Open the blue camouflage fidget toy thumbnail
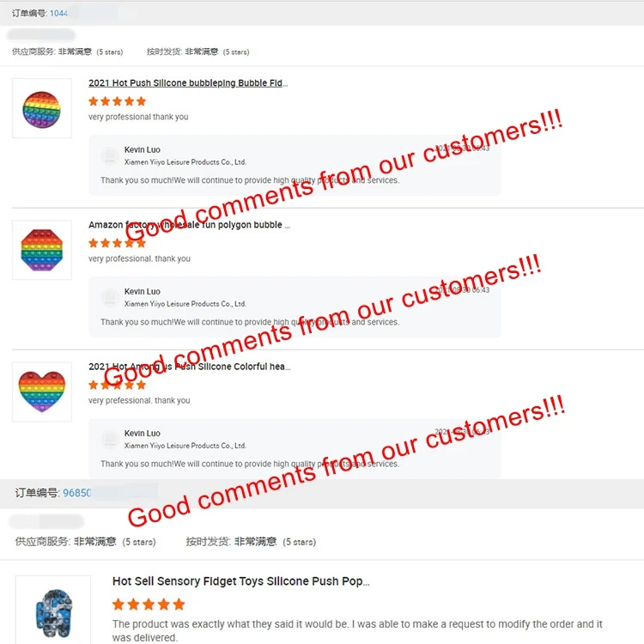Viewport: 644px width, 644px height. 53,610
